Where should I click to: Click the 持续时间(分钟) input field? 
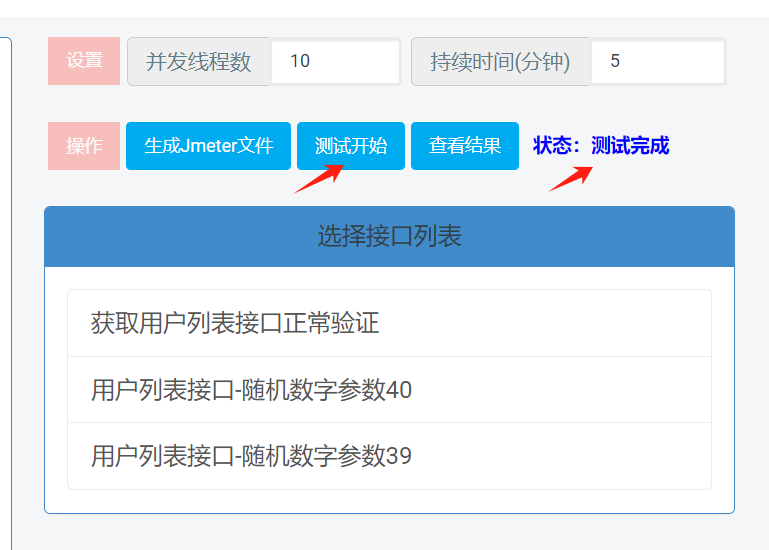tap(658, 61)
